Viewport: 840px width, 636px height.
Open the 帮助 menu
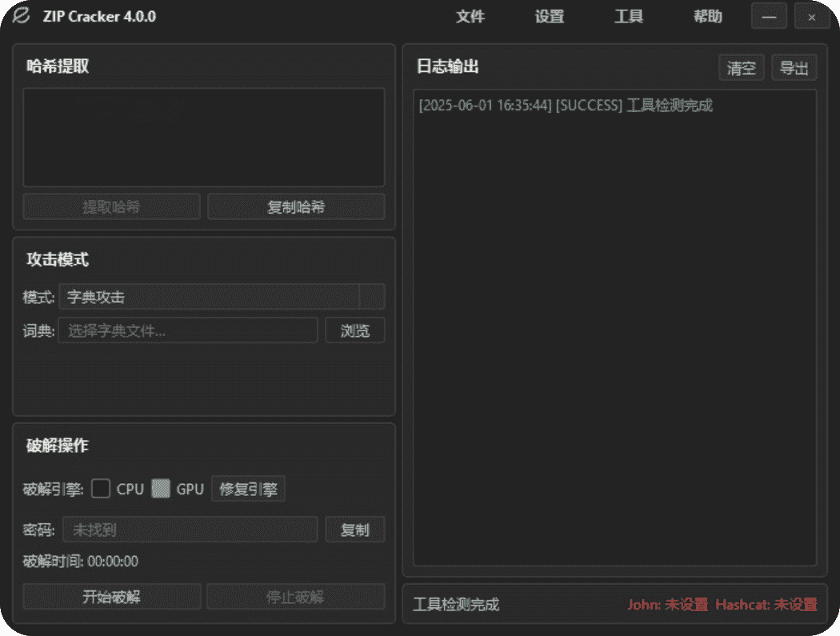pos(708,17)
